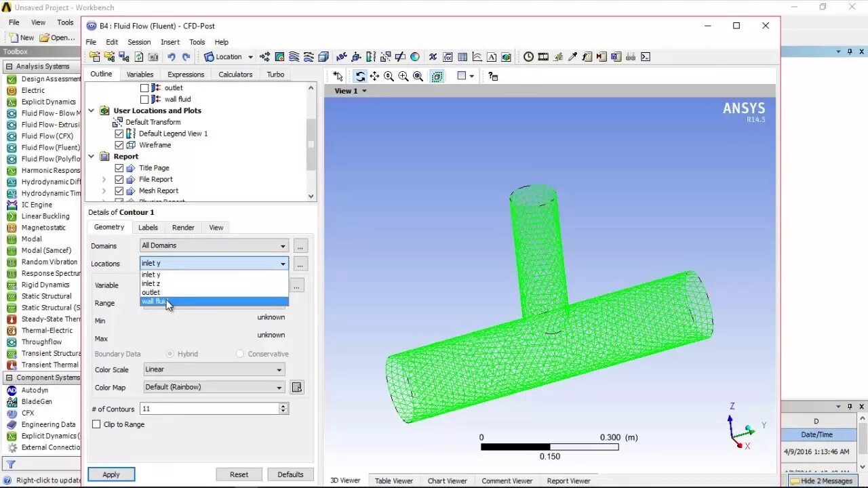The image size is (868, 488).
Task: Click the Load Results icon in CFD-Post toolbar
Action: tap(95, 57)
